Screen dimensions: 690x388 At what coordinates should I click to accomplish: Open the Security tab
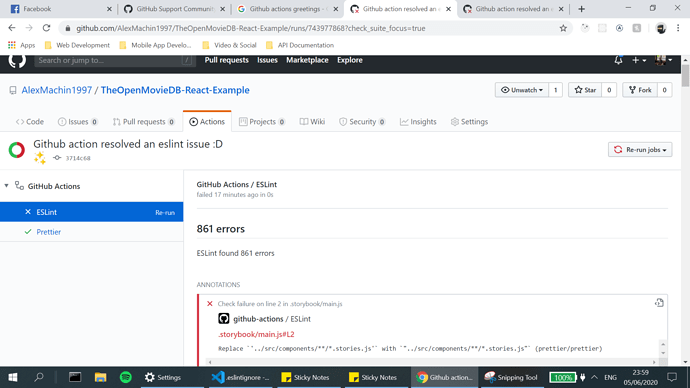(x=362, y=122)
